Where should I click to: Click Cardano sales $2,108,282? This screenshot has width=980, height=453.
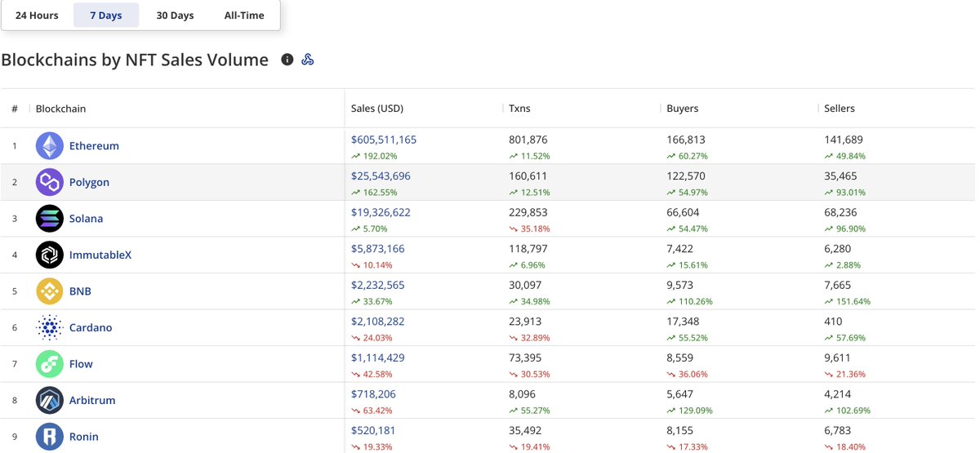pyautogui.click(x=377, y=321)
